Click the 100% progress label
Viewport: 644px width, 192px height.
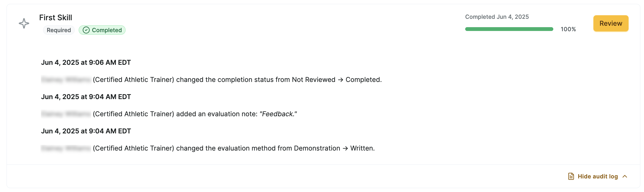tap(568, 29)
